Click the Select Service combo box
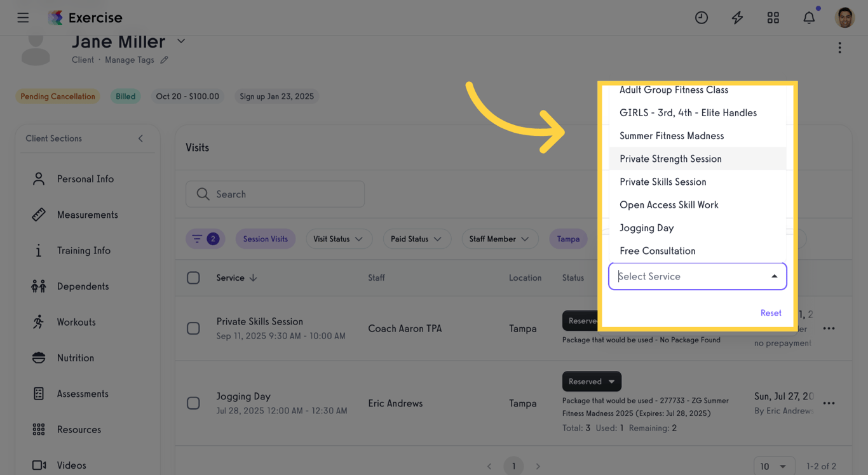The image size is (868, 475). point(698,276)
